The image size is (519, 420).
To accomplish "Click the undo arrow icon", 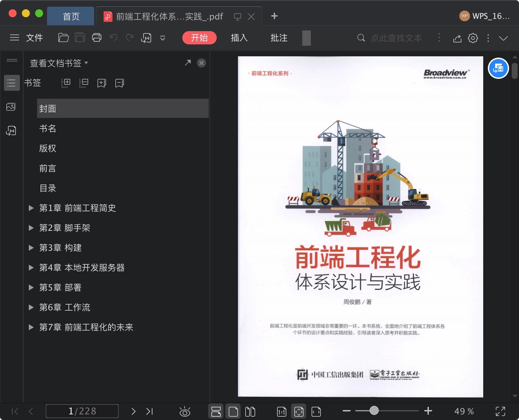I will (114, 38).
